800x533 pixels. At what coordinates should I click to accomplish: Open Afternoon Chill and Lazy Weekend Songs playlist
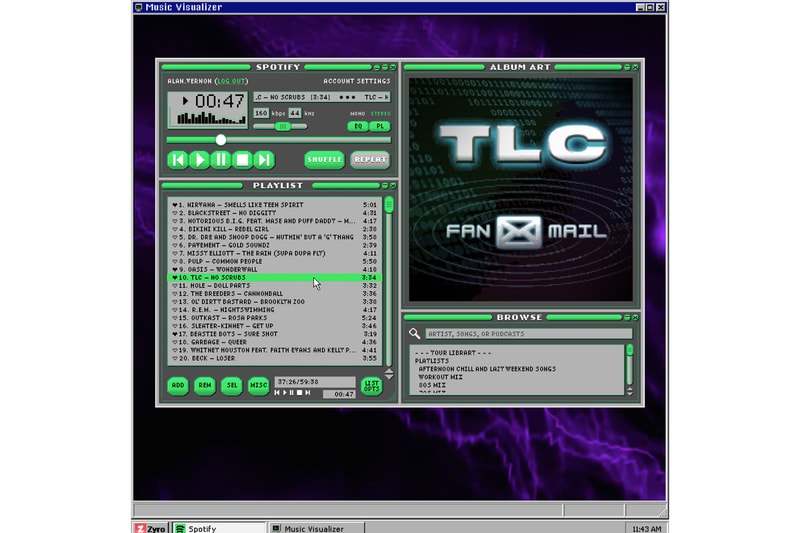pyautogui.click(x=487, y=369)
